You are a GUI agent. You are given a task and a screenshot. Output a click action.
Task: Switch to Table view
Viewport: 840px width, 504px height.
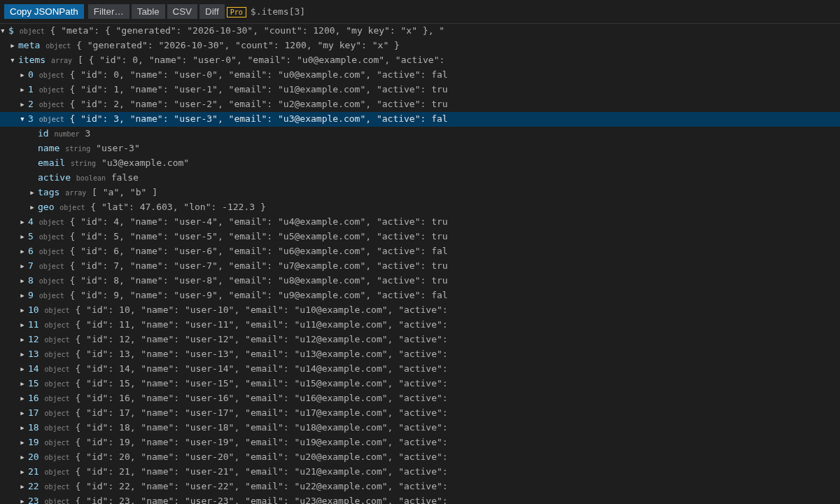[148, 12]
